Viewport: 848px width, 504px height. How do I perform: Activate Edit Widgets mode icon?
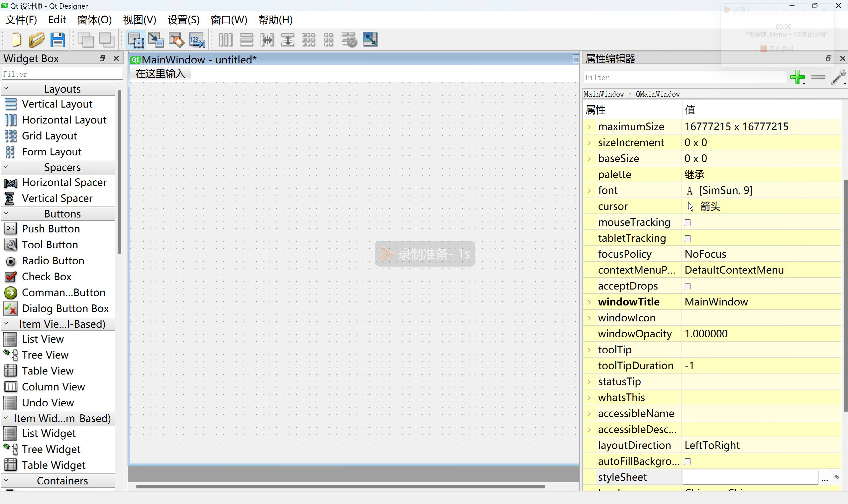[136, 40]
